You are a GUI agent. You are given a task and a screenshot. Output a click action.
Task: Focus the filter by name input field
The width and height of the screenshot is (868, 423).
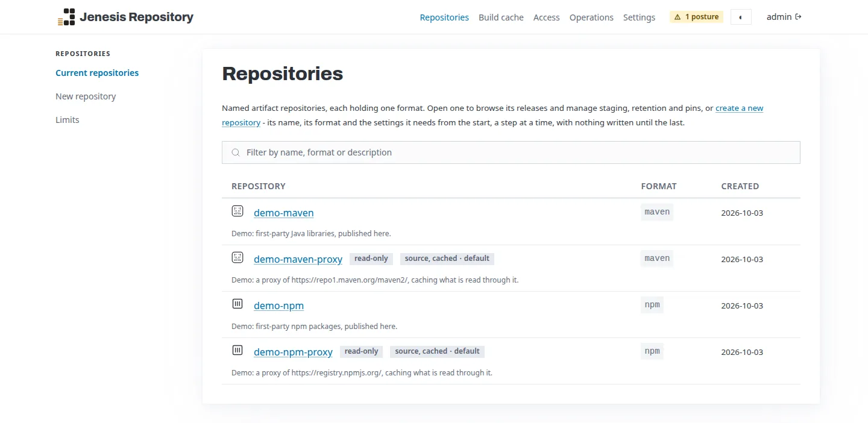(511, 152)
